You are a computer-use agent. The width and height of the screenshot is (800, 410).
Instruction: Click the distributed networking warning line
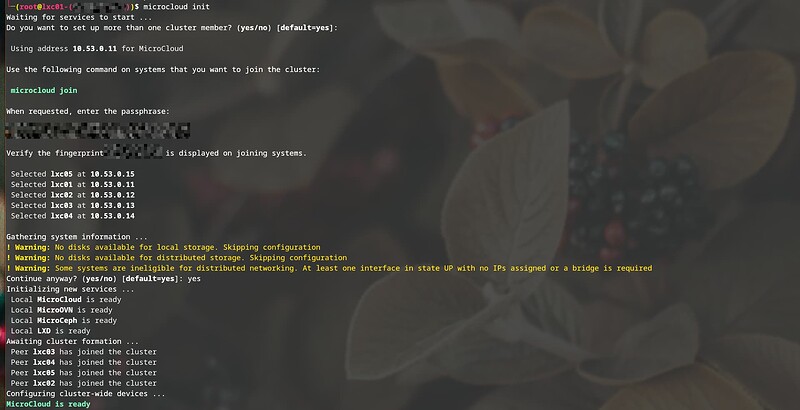(329, 268)
